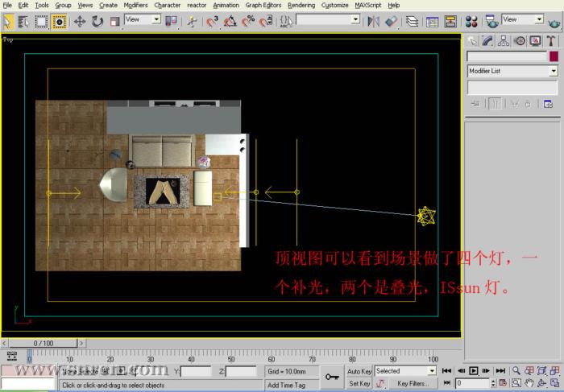Viewport: 564px width, 392px height.
Task: Click the Select Object arrow tool
Action: 8,21
